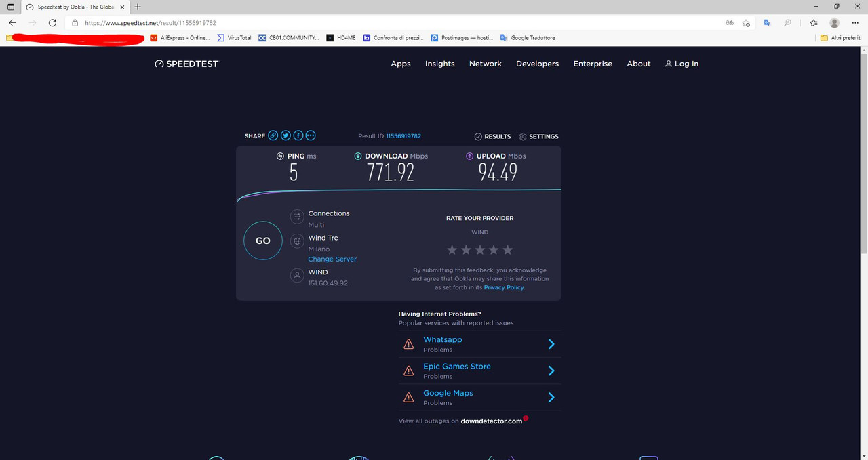Image resolution: width=868 pixels, height=460 pixels.
Task: Open the Whatsapp problems link
Action: coord(443,339)
